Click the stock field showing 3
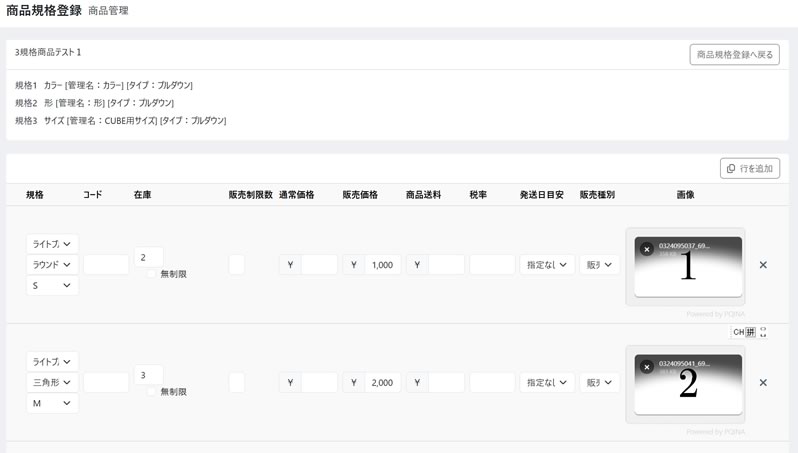This screenshot has width=798, height=453. [149, 375]
